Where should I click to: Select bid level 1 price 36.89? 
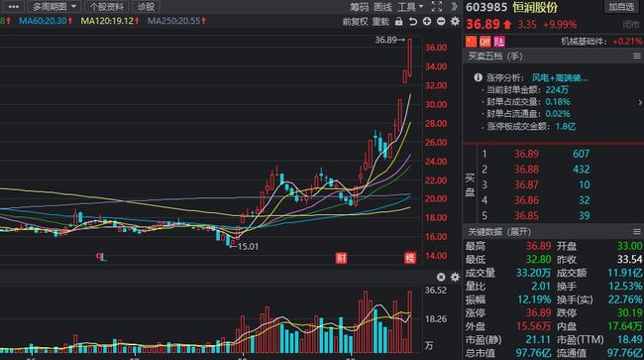[x=526, y=154]
